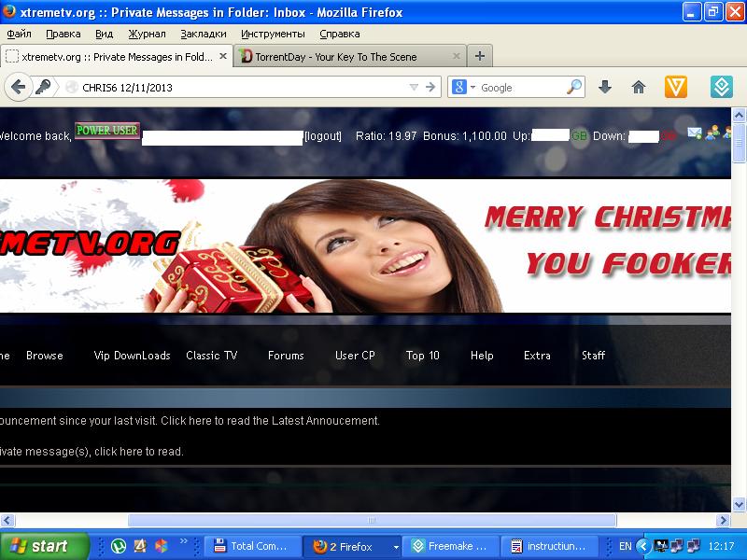Click the teal Freemake toolbar icon
This screenshot has width=747, height=560.
[721, 87]
